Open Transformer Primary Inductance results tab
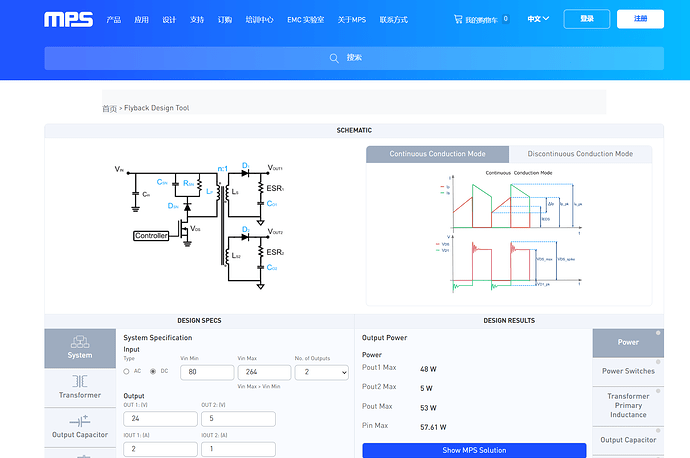Image resolution: width=690 pixels, height=458 pixels. [x=628, y=406]
